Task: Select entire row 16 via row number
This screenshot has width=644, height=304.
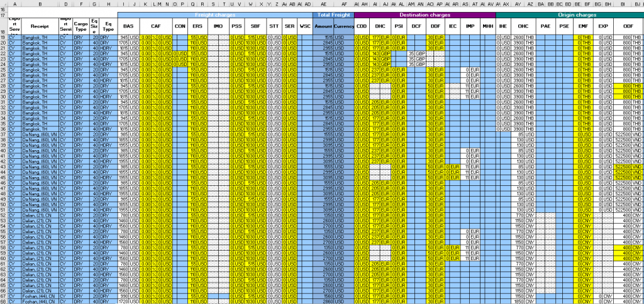Action: coord(3,9)
